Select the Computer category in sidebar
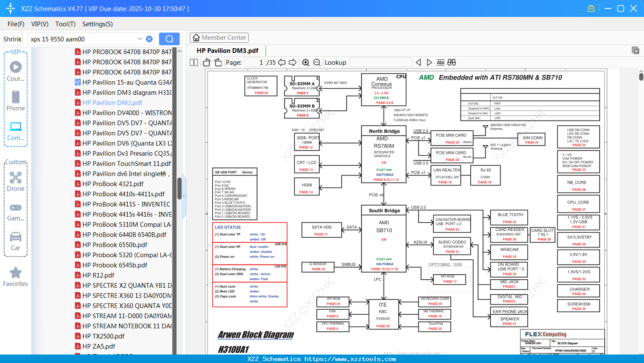Screen dimensions: 644x363 (16, 131)
